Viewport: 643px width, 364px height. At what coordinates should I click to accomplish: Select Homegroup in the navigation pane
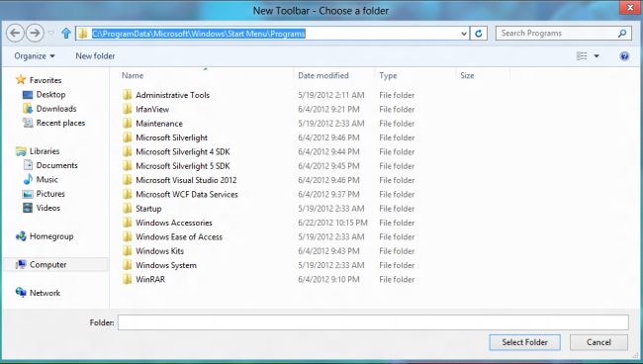[45, 236]
